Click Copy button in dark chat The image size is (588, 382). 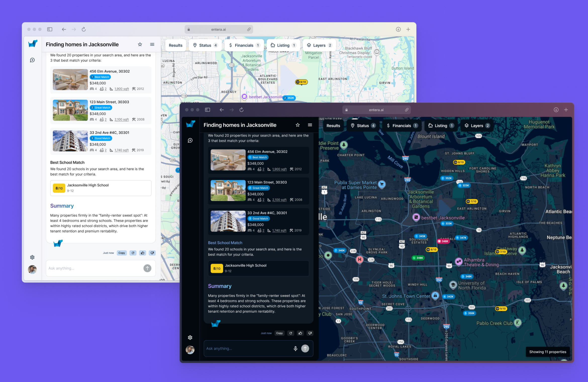point(279,333)
